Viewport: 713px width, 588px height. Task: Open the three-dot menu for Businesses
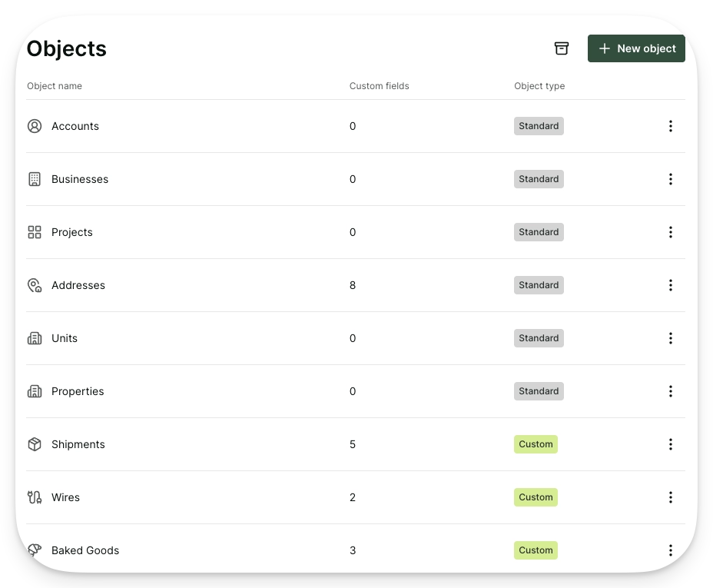point(670,179)
